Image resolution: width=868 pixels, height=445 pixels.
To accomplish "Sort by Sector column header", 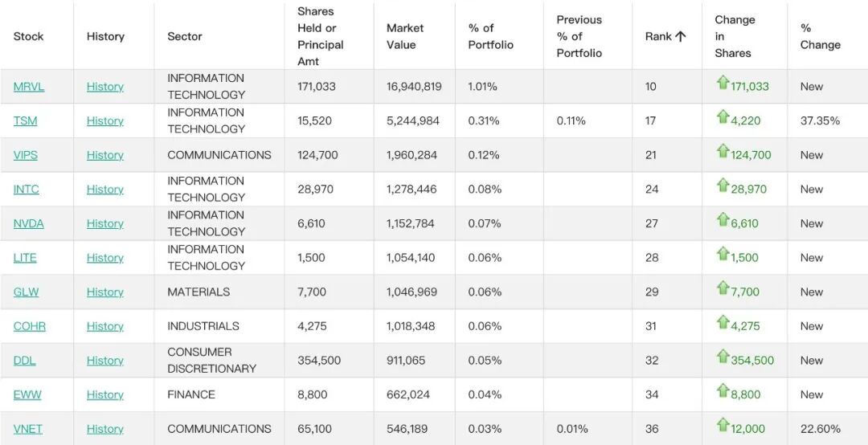I will pos(184,36).
